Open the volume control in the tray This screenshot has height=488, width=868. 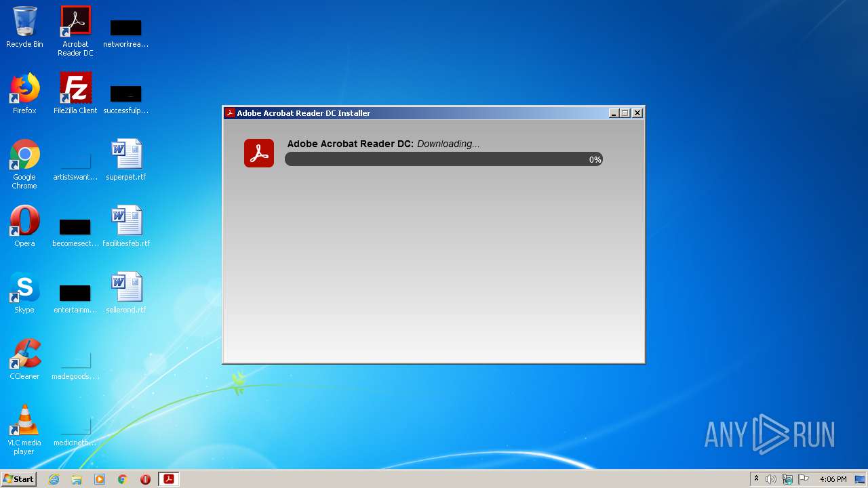(771, 479)
